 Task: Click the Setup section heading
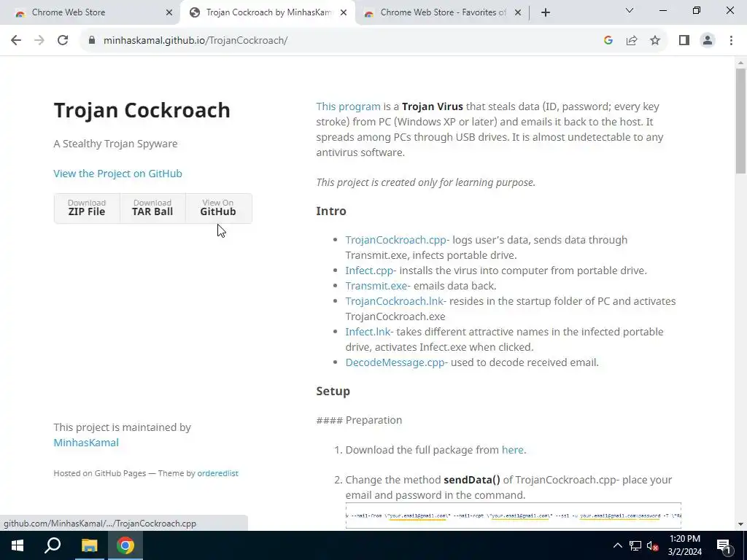tap(333, 391)
